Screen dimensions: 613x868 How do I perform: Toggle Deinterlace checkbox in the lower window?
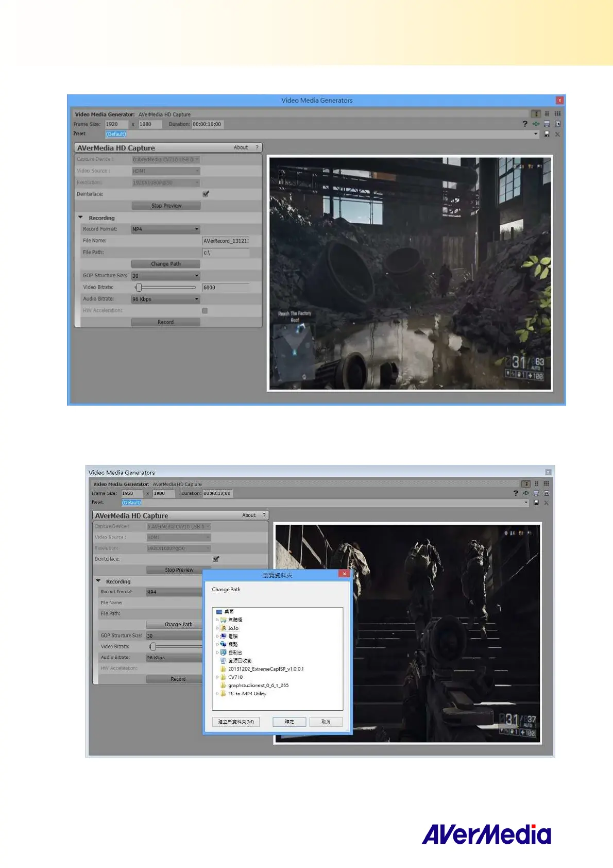(216, 559)
